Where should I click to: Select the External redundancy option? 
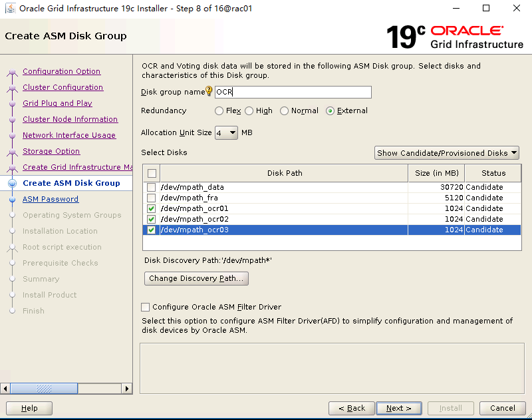pyautogui.click(x=330, y=110)
